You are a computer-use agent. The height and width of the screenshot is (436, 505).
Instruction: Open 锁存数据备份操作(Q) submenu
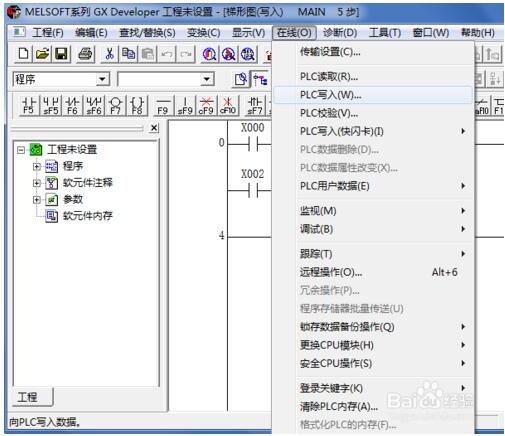coord(373,327)
